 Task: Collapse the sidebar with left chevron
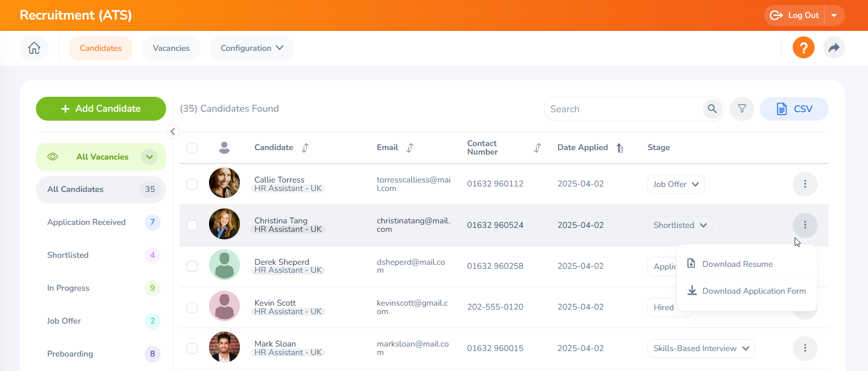click(x=173, y=132)
